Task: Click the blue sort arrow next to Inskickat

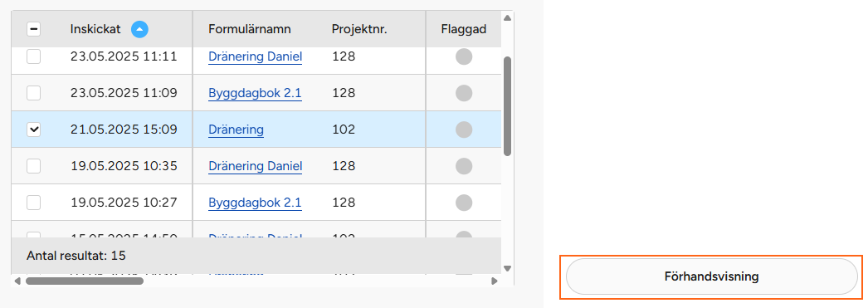Action: pos(139,29)
